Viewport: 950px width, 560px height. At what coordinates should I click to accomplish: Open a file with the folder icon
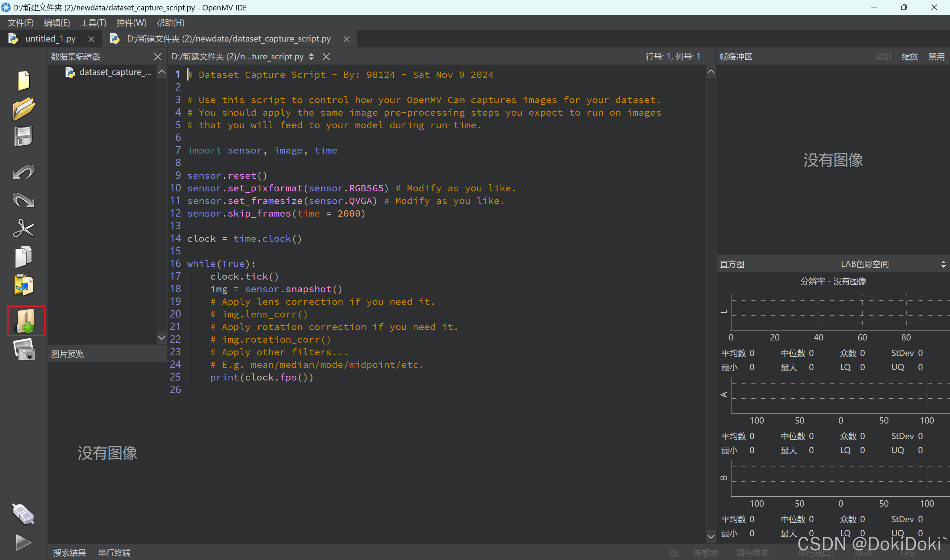tap(23, 109)
